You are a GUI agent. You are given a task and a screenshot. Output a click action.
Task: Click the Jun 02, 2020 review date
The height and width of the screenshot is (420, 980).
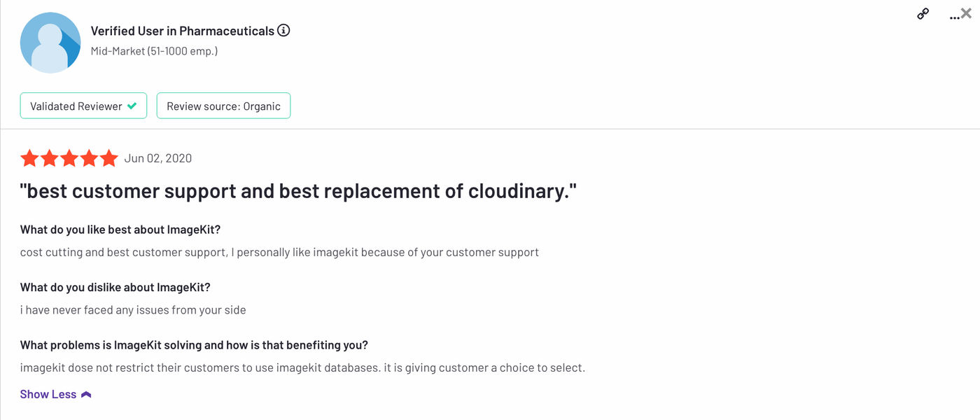[158, 158]
